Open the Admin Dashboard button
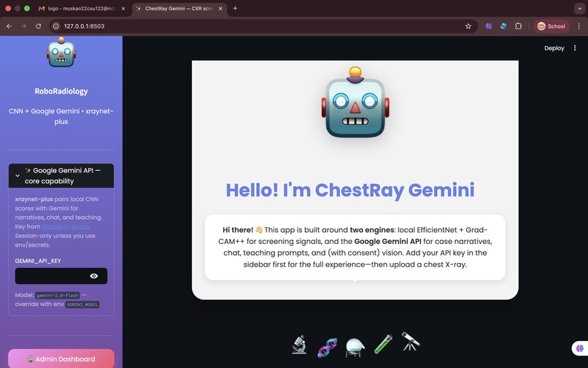588x368 pixels. (x=61, y=359)
